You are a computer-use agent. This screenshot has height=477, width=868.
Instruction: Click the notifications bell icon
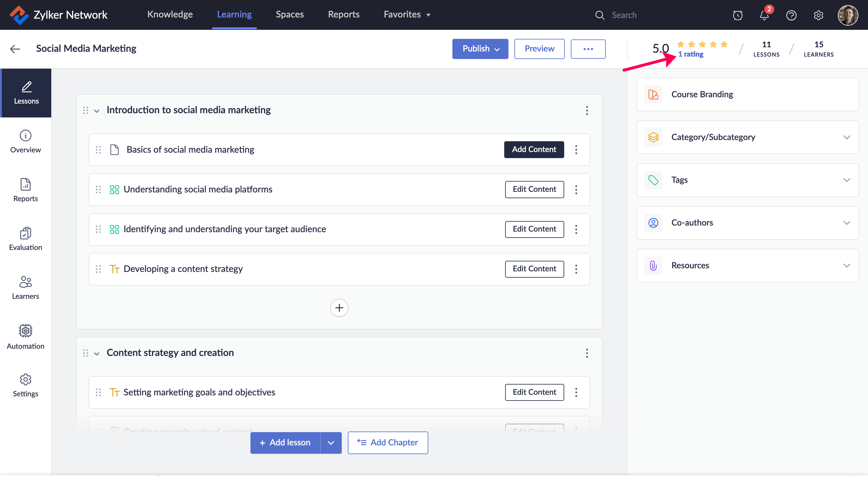764,15
